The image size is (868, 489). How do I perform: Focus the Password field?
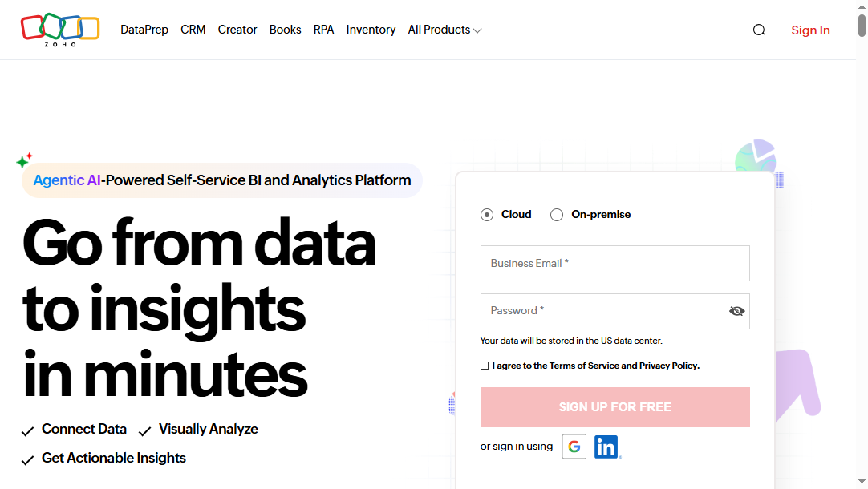click(615, 311)
